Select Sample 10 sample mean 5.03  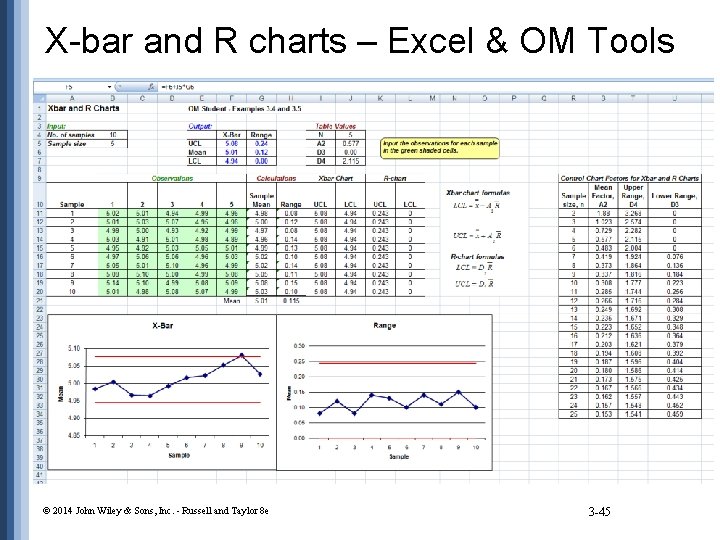(261, 292)
